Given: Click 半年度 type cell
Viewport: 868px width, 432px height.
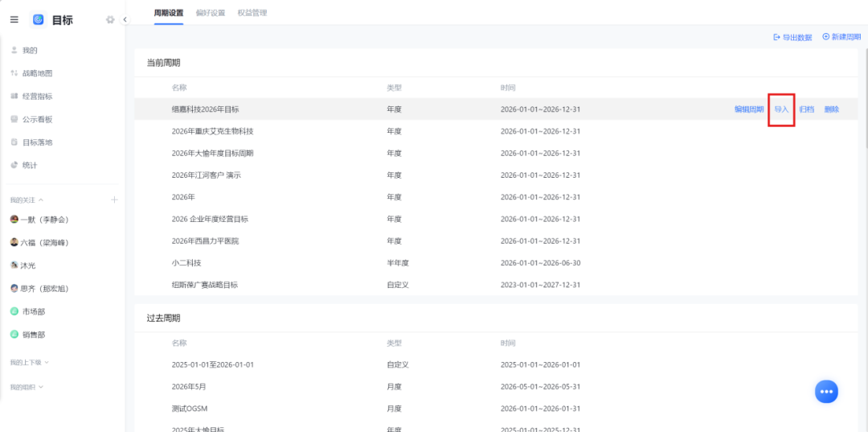Looking at the screenshot, I should coord(398,262).
